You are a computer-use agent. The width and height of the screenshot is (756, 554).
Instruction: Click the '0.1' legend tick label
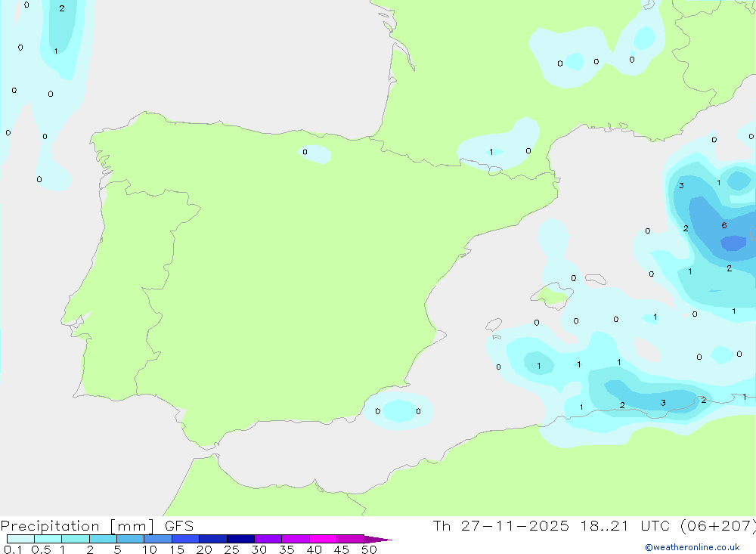13,549
